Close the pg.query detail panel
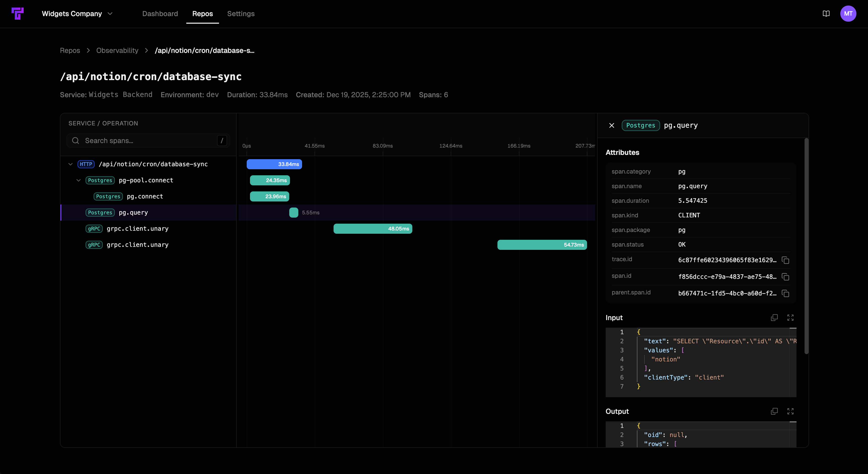This screenshot has width=868, height=474. (x=612, y=125)
